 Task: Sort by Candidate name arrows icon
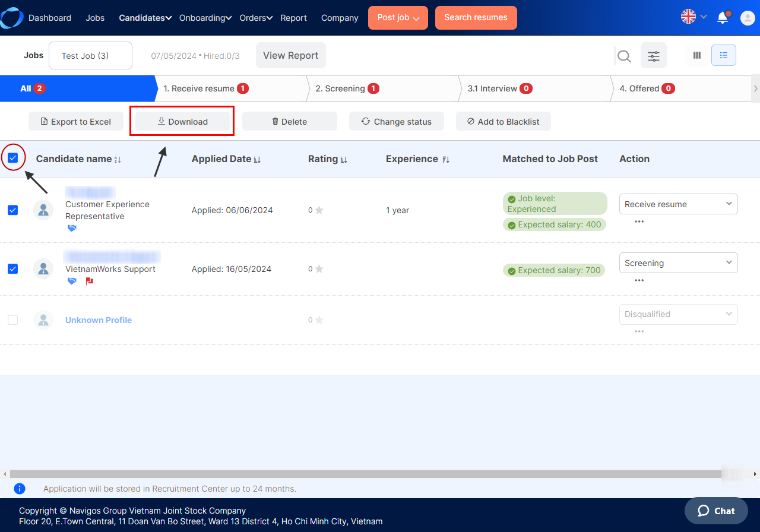click(x=118, y=160)
